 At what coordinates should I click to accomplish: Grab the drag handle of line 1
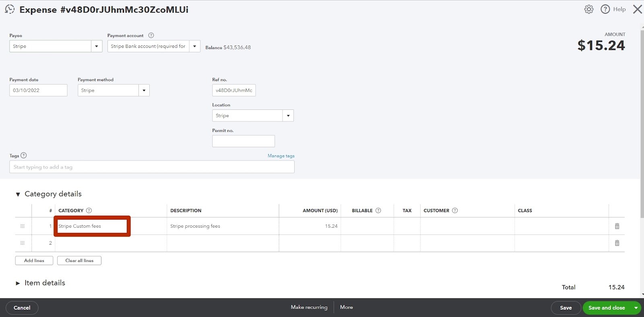(23, 226)
